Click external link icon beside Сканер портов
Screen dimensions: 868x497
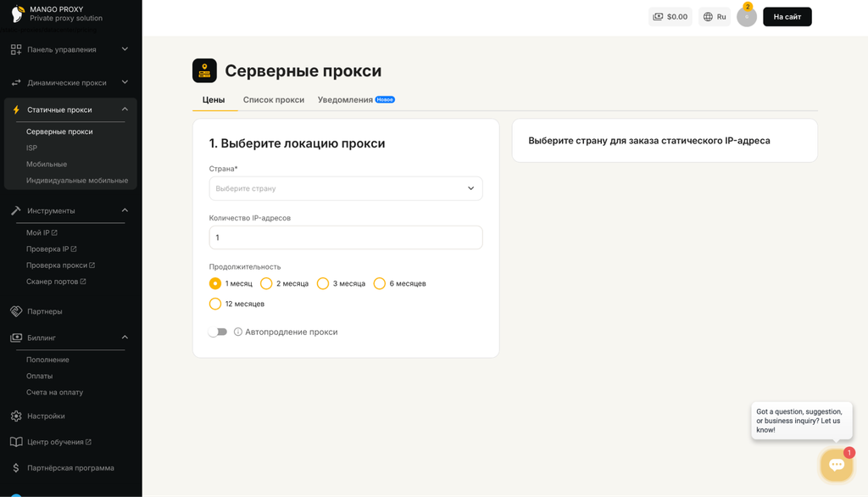(83, 282)
